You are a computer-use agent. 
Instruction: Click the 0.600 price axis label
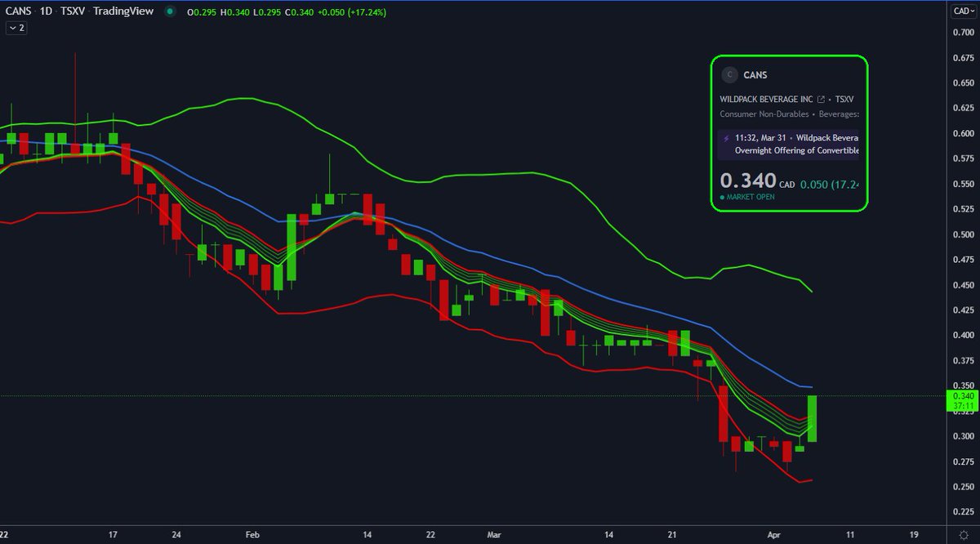(x=962, y=133)
